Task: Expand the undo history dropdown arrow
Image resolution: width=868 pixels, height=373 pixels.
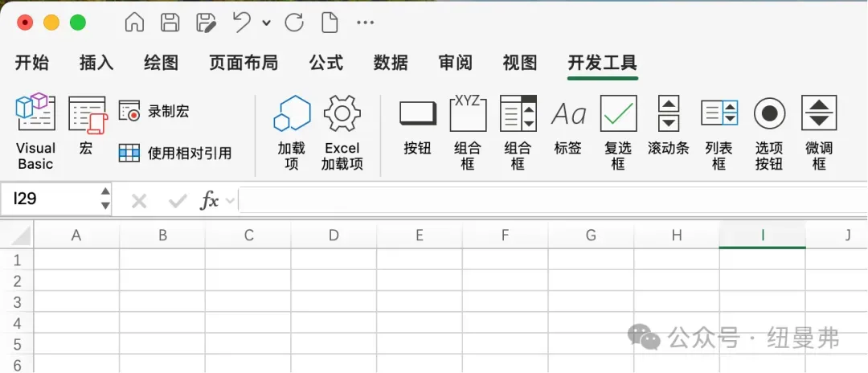Action: pyautogui.click(x=266, y=23)
